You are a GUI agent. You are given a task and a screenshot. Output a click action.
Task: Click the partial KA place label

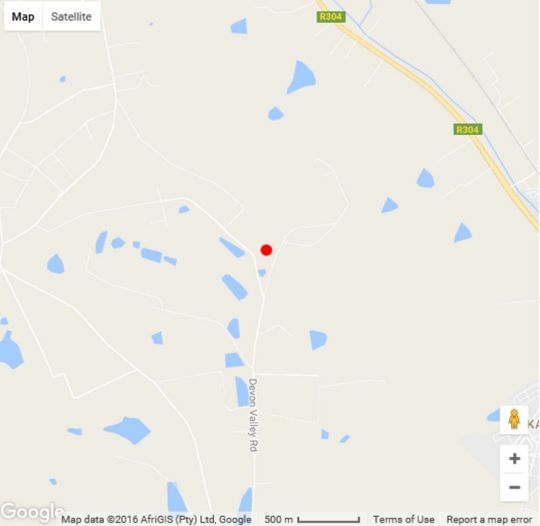point(533,424)
